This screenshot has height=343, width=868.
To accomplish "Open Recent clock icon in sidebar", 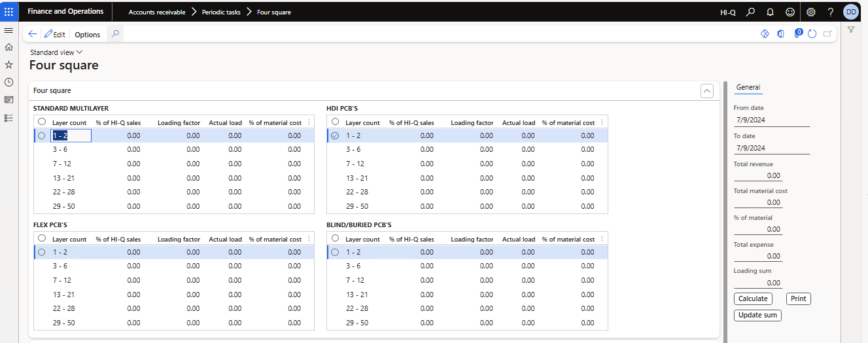I will pyautogui.click(x=9, y=82).
